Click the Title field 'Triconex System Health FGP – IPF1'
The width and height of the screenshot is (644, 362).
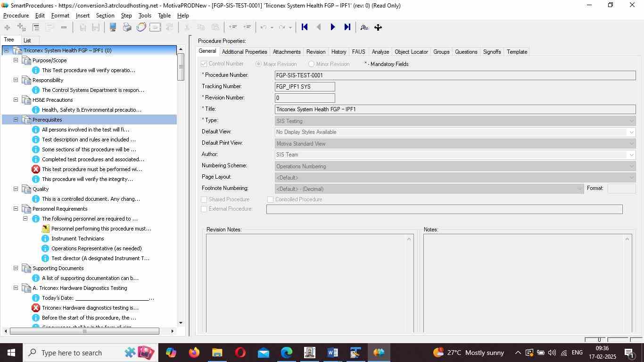tap(455, 109)
